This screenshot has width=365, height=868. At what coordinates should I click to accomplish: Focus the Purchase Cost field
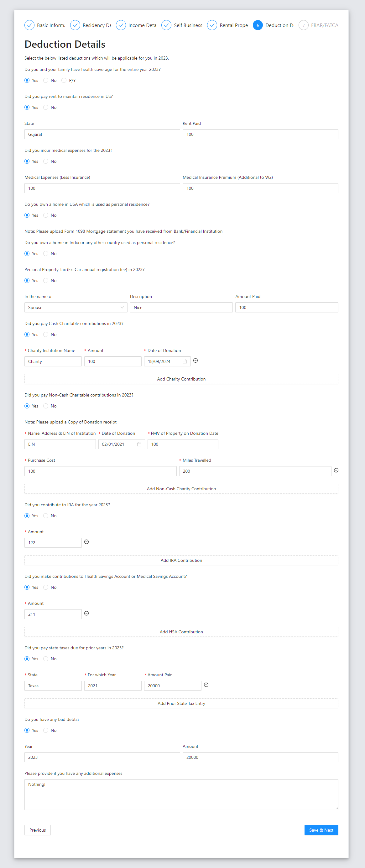click(x=100, y=471)
